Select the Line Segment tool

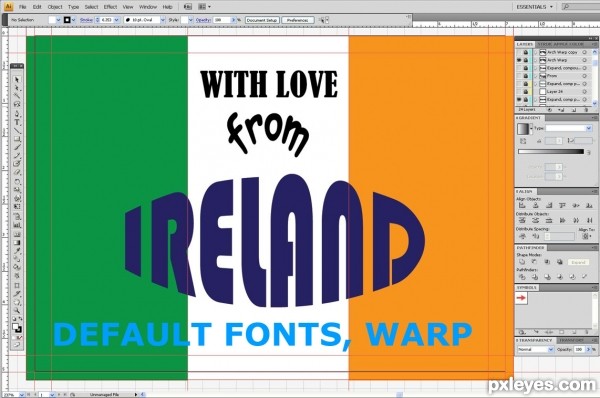[16, 130]
